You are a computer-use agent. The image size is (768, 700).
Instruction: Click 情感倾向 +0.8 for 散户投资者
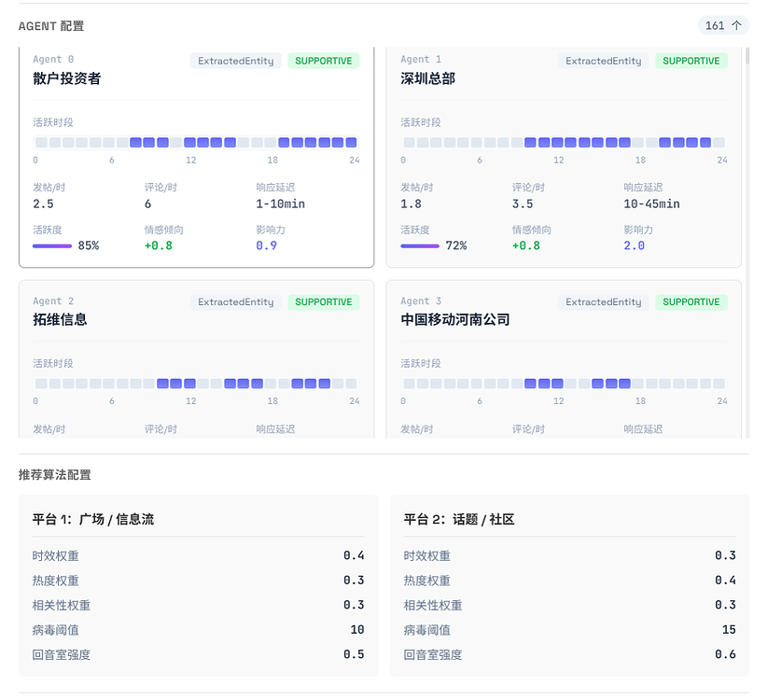point(159,245)
